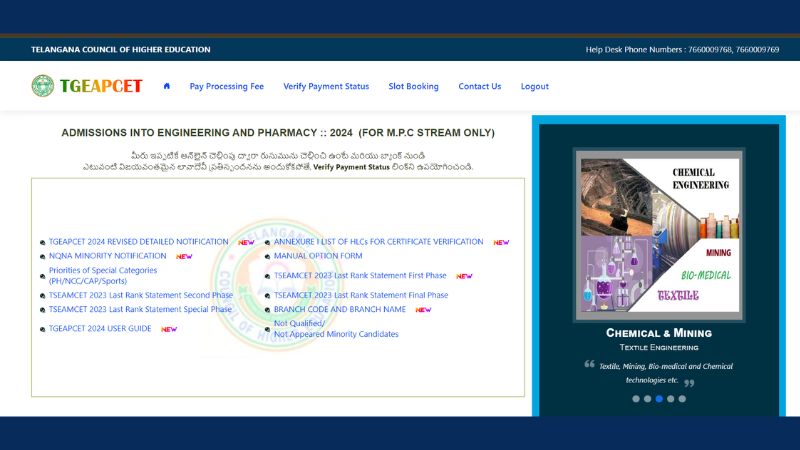Open Annexure I List of HLCs link
800x450 pixels.
point(378,242)
